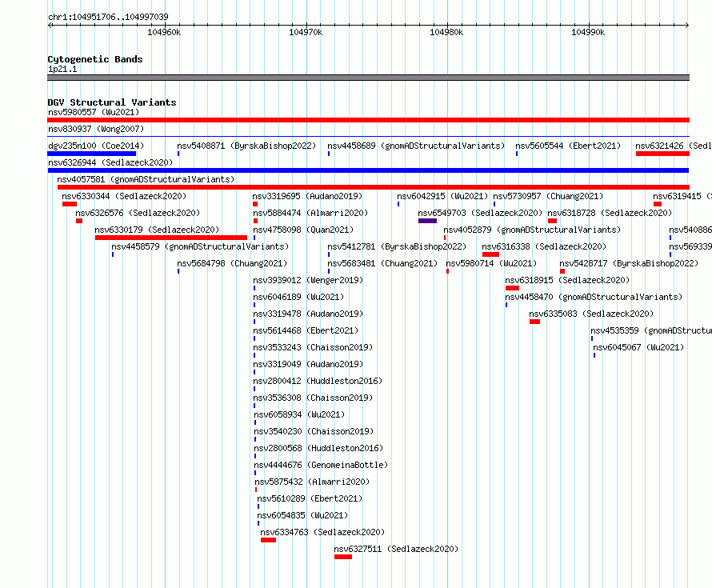Open variant nsv4458689 (gnomADStructuralVariants)
The width and height of the screenshot is (712, 588).
(x=416, y=146)
